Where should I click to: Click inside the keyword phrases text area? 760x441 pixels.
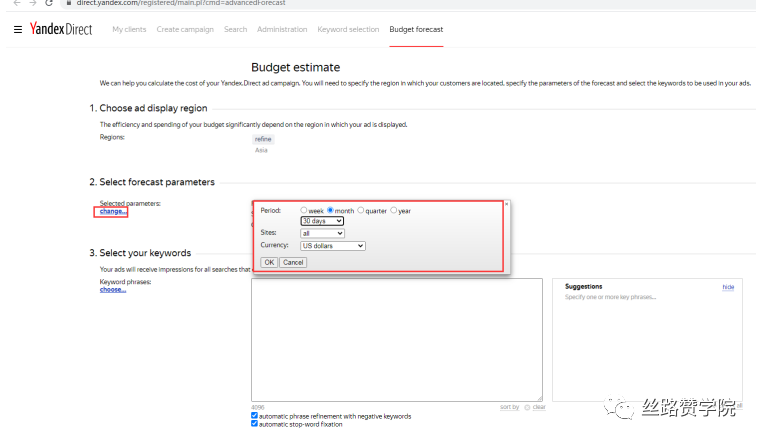click(x=396, y=340)
